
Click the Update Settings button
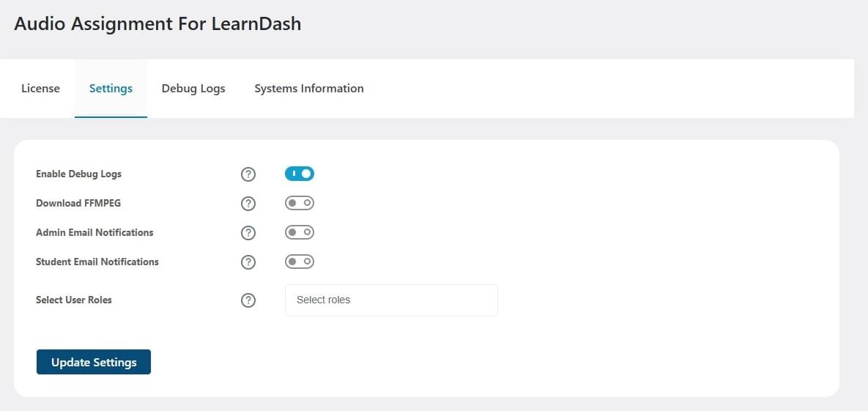(x=94, y=362)
